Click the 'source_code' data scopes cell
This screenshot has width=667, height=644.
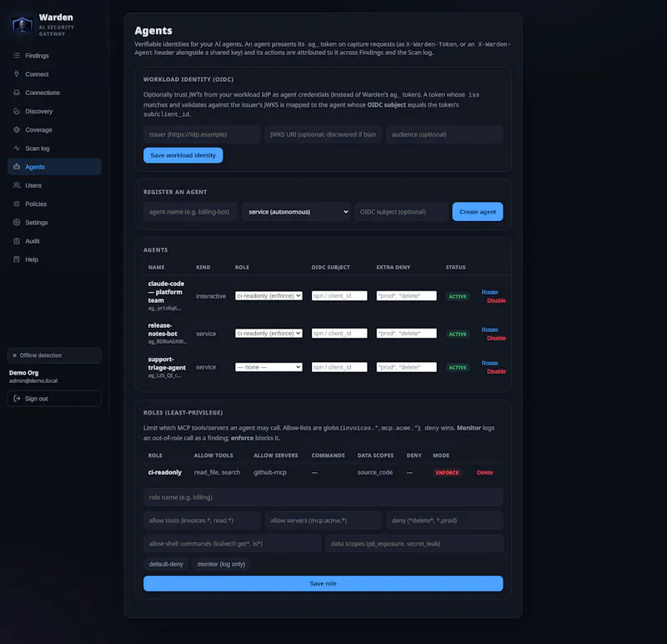coord(375,472)
